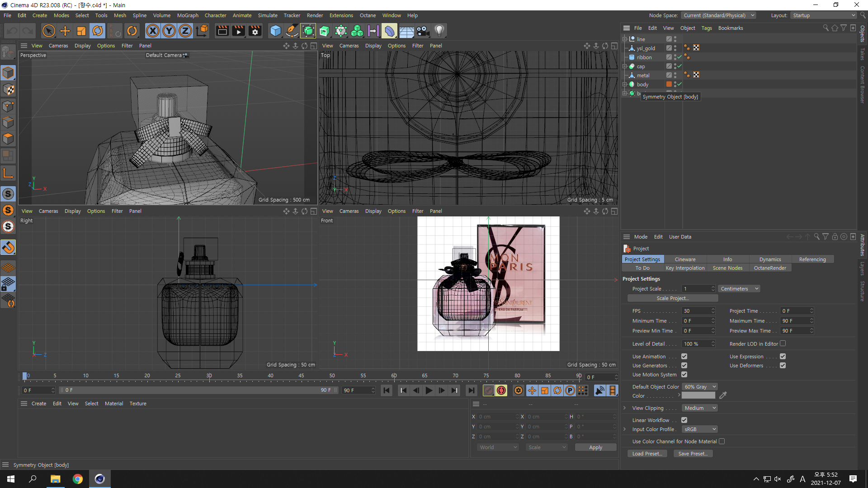Viewport: 868px width, 488px height.
Task: Click the Load Preset button
Action: click(x=647, y=454)
